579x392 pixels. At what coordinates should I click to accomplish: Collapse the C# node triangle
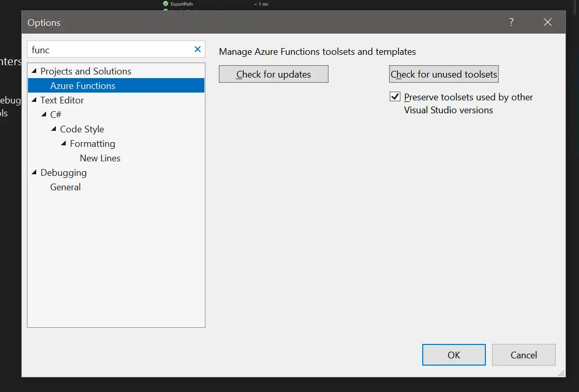coord(44,115)
